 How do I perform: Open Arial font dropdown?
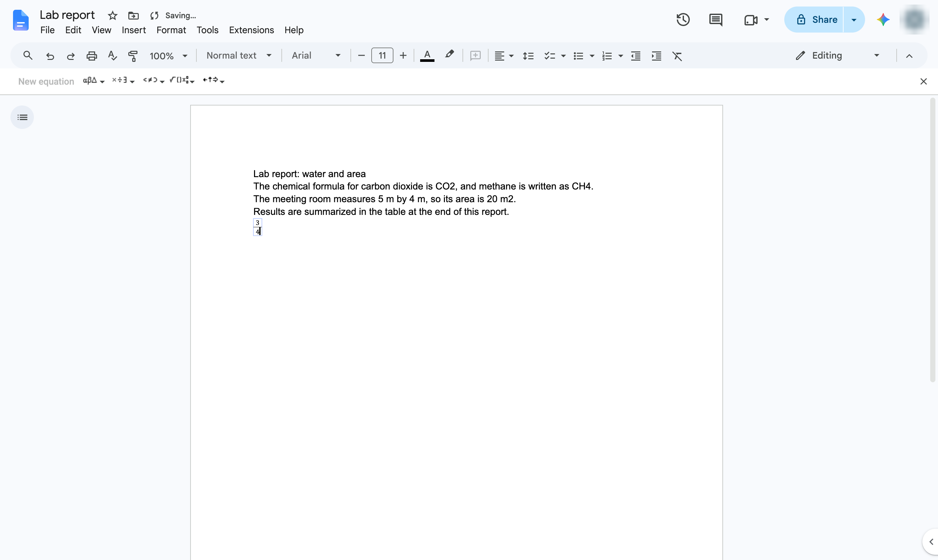(316, 55)
